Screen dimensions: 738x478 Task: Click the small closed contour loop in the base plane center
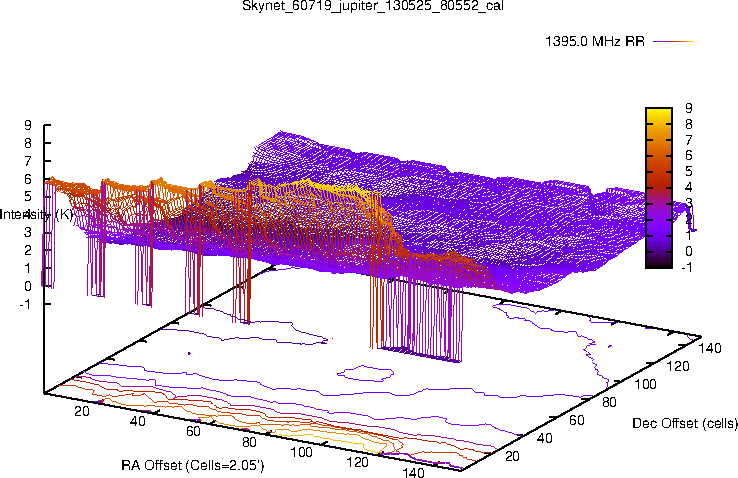point(366,374)
